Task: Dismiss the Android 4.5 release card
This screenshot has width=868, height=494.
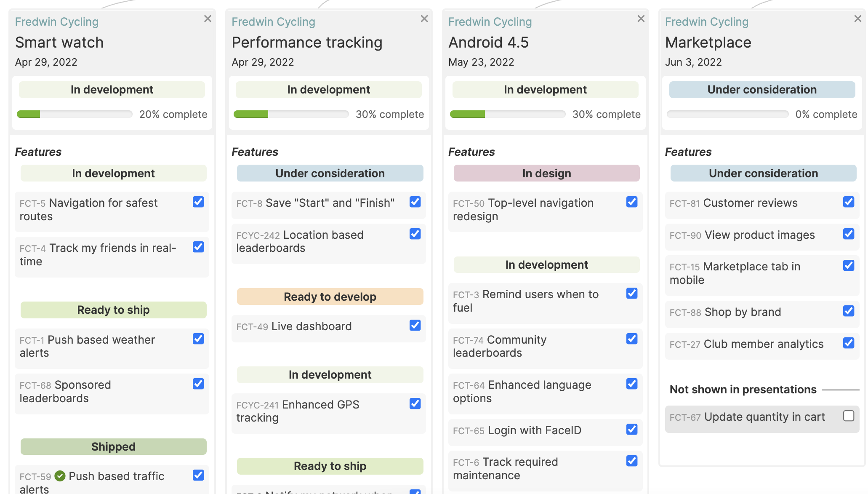Action: click(x=641, y=19)
